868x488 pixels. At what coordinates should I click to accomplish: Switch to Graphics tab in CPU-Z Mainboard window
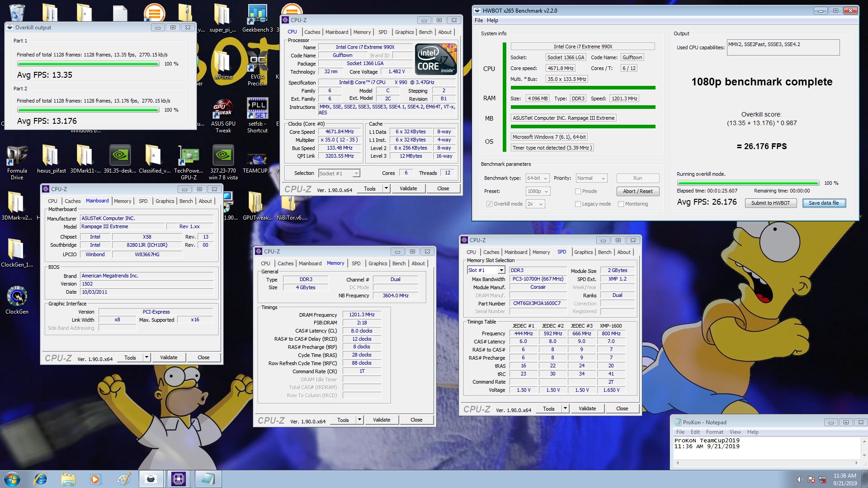(x=165, y=201)
